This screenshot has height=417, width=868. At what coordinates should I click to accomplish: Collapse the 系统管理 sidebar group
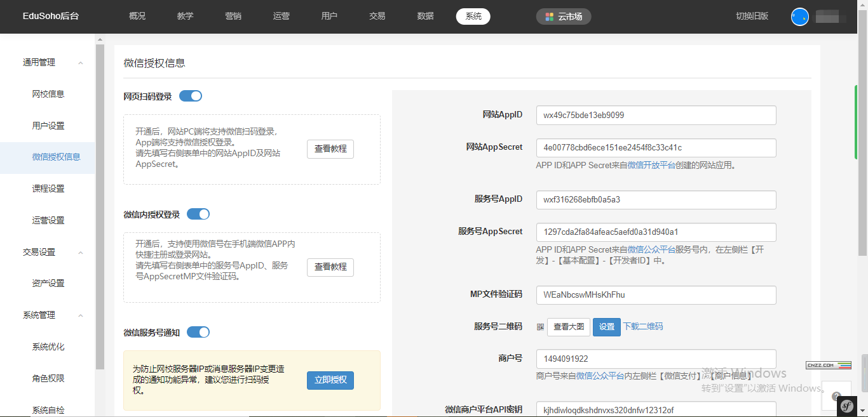pos(81,315)
